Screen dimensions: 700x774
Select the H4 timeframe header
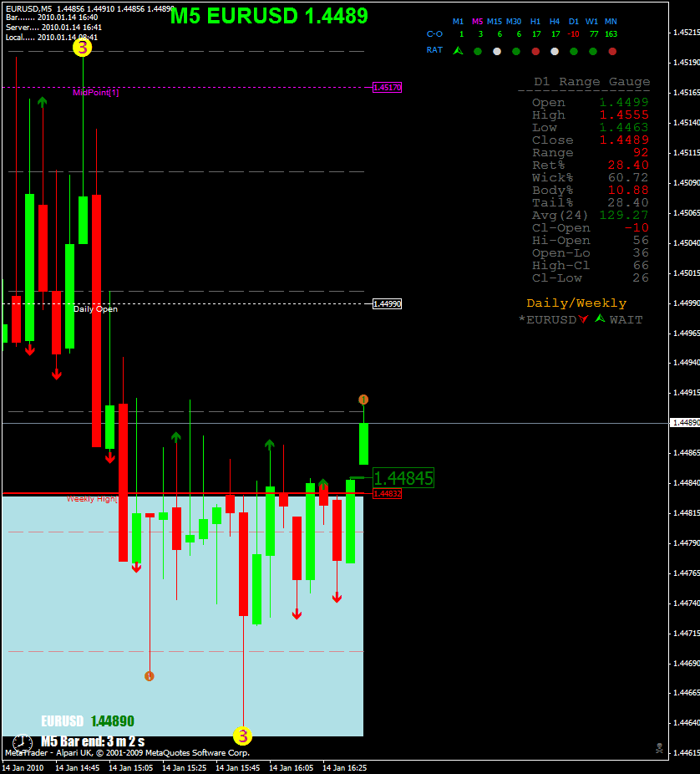(x=555, y=22)
